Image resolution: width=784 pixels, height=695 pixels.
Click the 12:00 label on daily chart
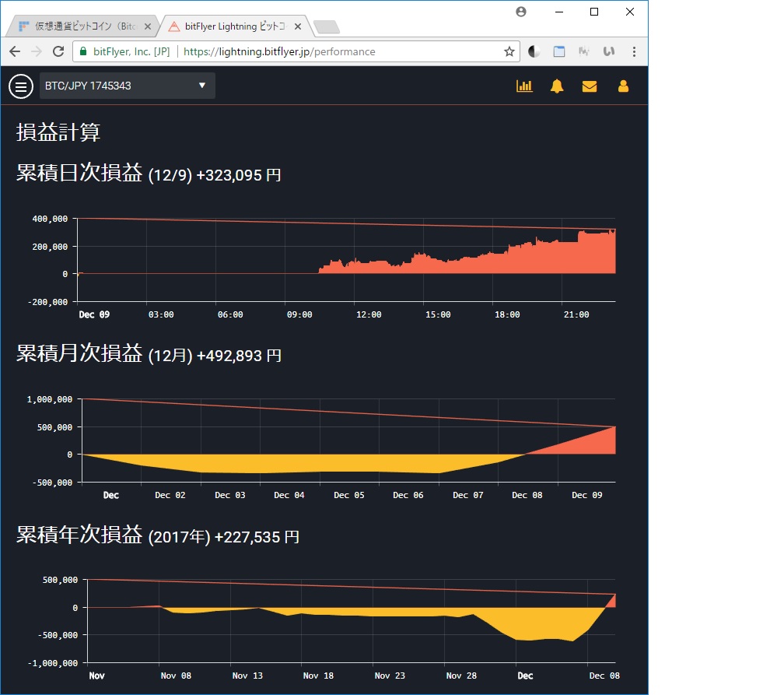[x=369, y=314]
